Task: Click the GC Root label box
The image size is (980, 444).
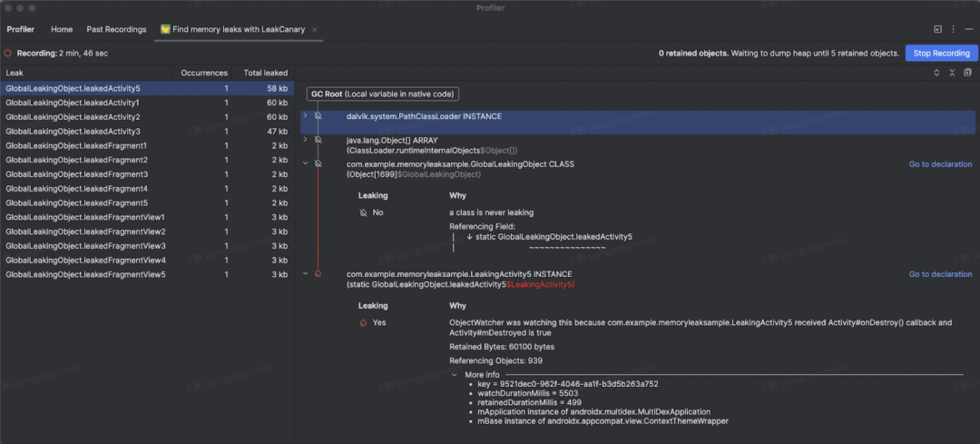Action: click(383, 94)
